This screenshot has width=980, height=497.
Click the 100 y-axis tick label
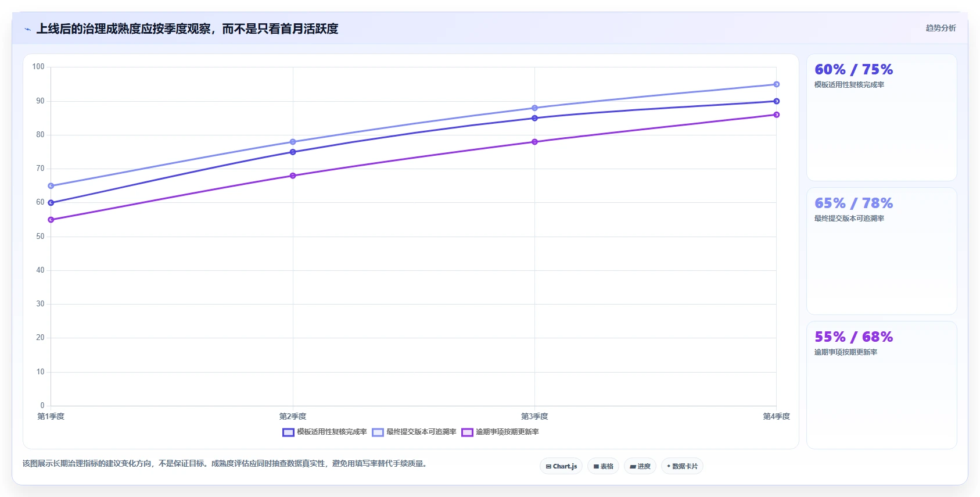(38, 67)
